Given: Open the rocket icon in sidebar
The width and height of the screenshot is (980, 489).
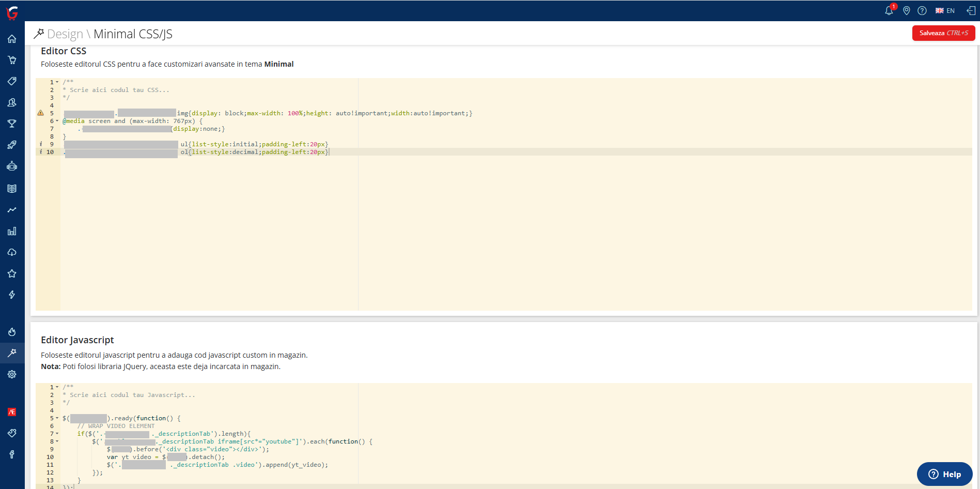Looking at the screenshot, I should coord(12,145).
